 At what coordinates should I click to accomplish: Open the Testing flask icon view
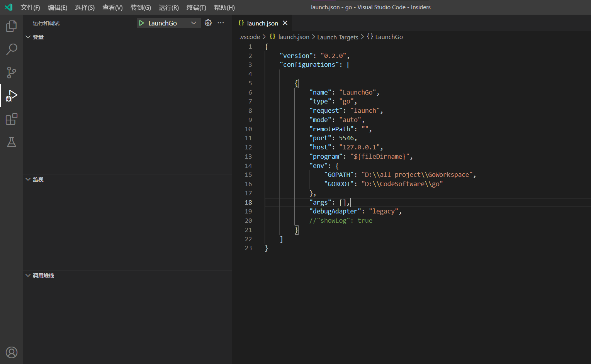pos(12,142)
